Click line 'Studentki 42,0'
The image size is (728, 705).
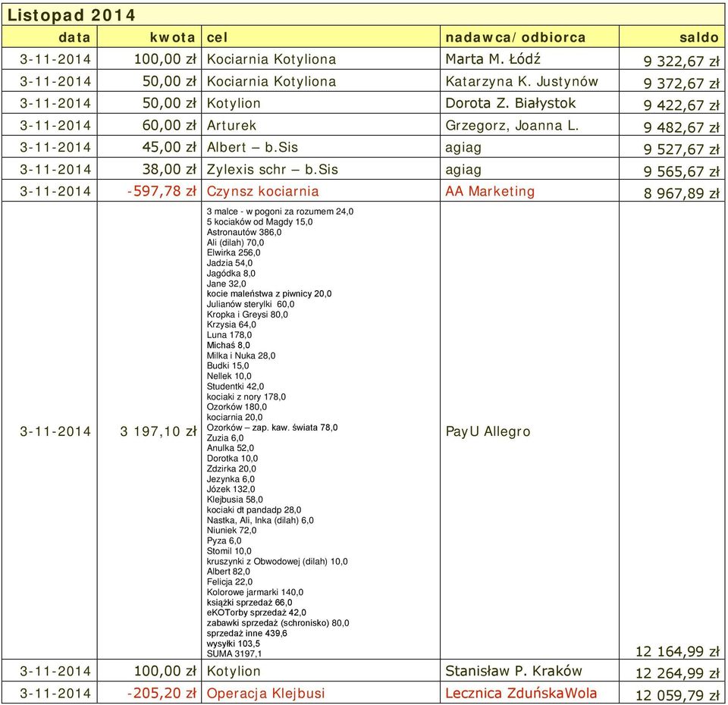(x=235, y=387)
